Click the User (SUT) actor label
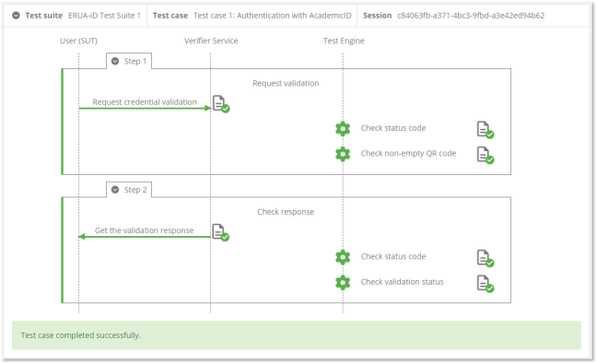The image size is (597, 364). point(78,41)
